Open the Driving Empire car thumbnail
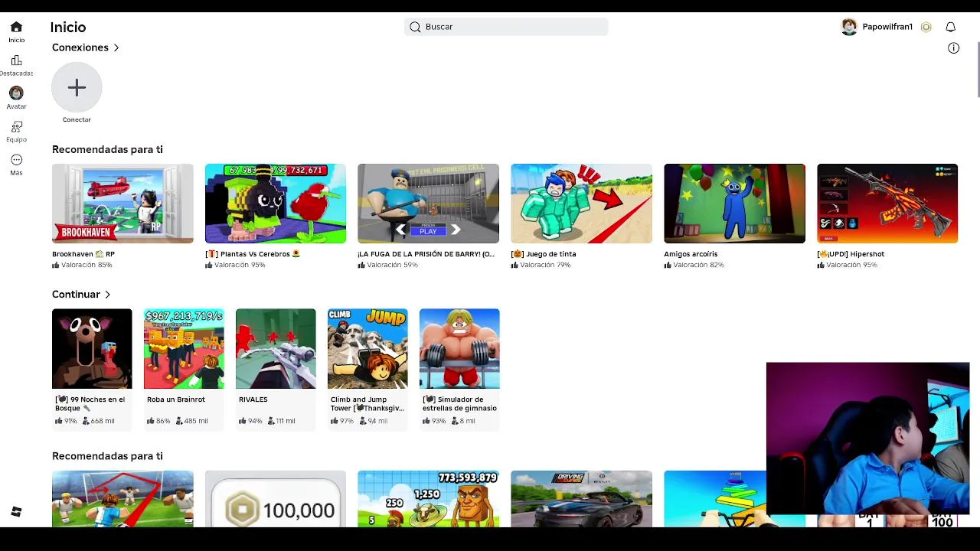The width and height of the screenshot is (980, 551). pos(581,498)
